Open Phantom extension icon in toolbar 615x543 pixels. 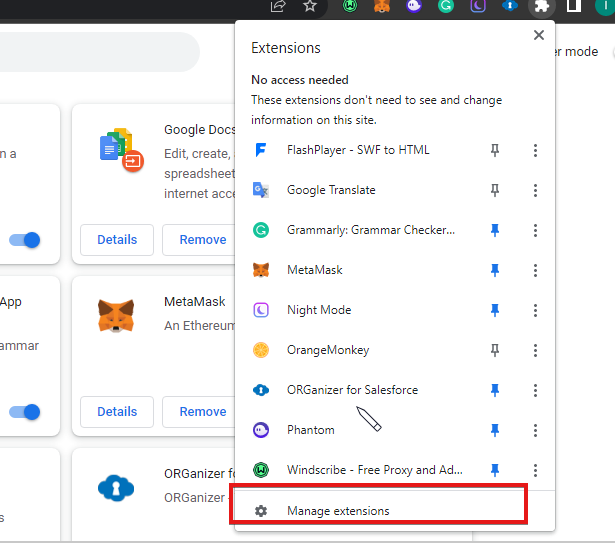pos(414,6)
